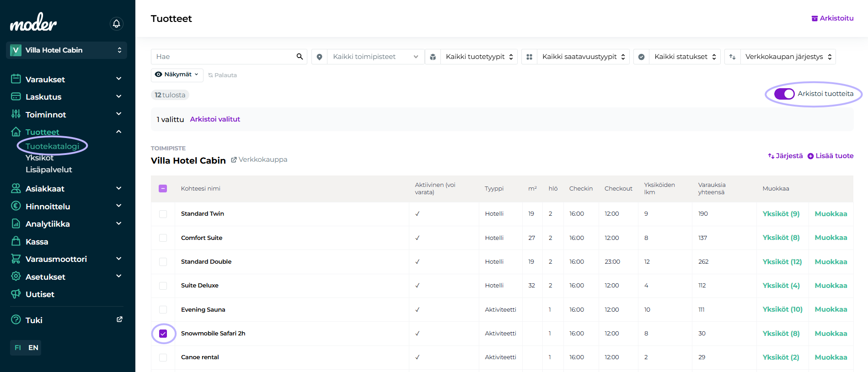Open the Kaikki tuotetyypit dropdown

479,57
